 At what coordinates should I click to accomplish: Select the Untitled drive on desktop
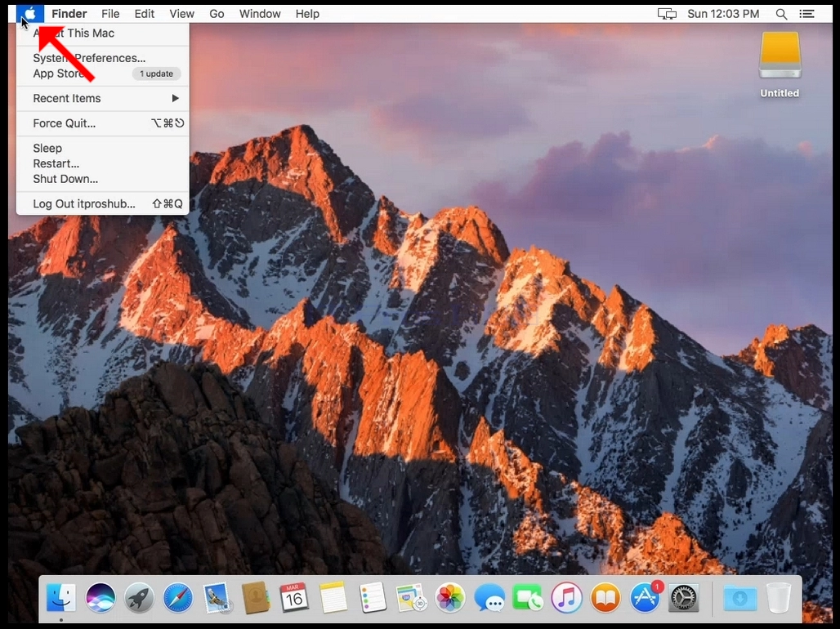click(780, 65)
